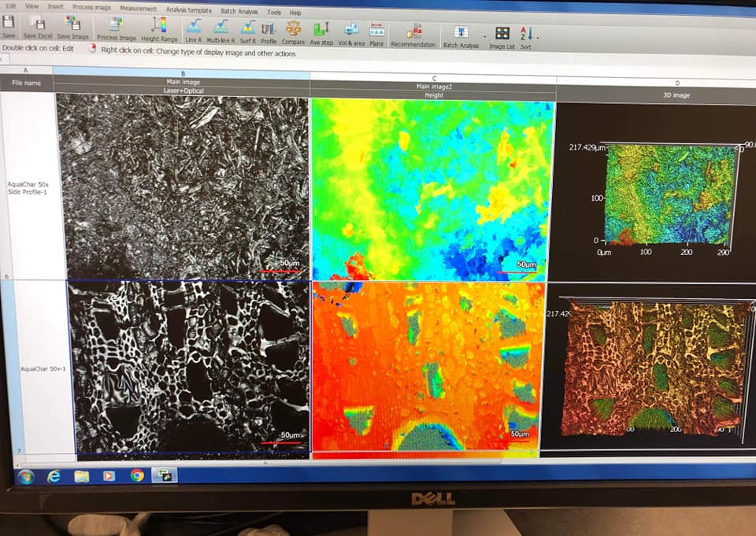
Task: Open the Analysis template menu
Action: click(x=188, y=11)
